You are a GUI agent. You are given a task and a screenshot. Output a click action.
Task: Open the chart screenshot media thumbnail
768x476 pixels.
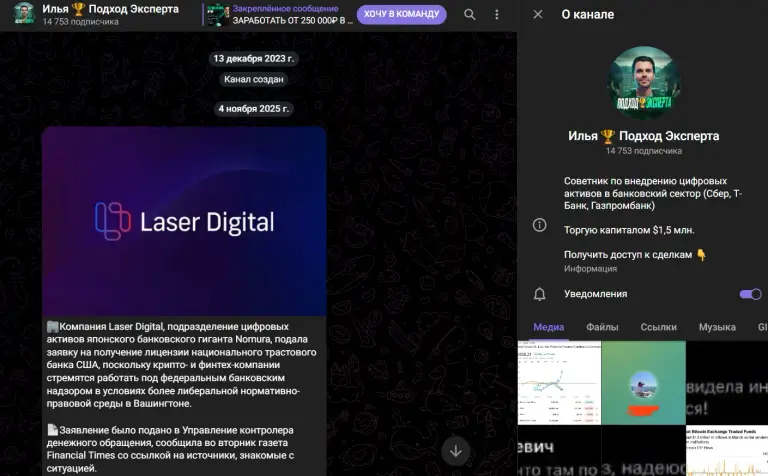pos(559,382)
